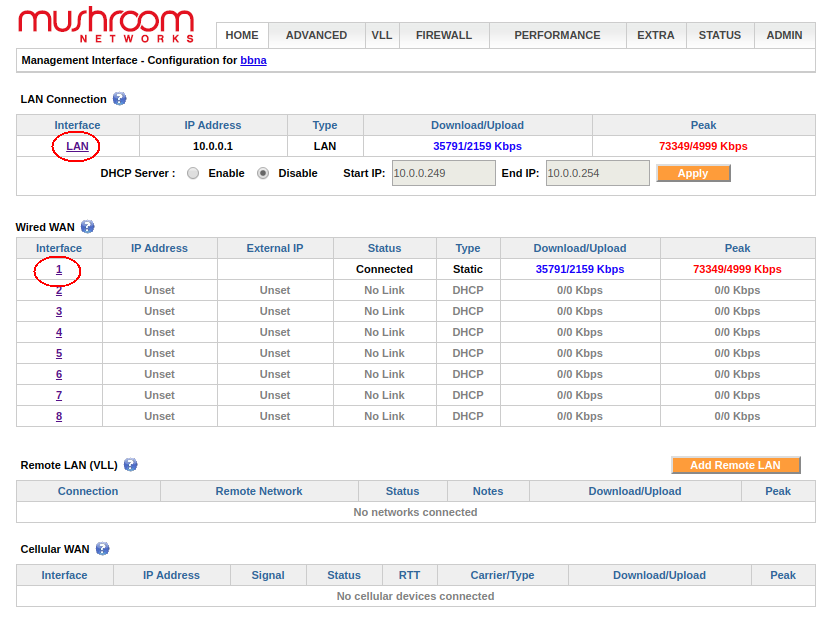Click 0/0 Kbps download/upload in WAN row 6
This screenshot has height=623, width=830.
tap(580, 374)
